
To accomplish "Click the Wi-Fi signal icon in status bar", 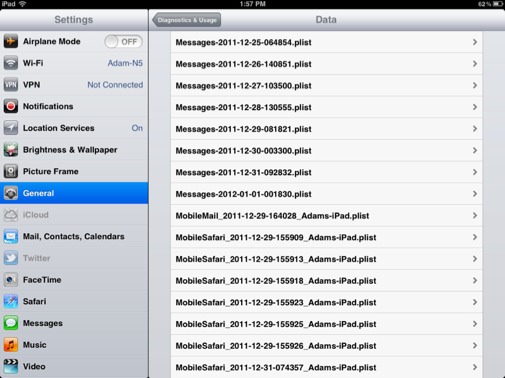I will (23, 4).
